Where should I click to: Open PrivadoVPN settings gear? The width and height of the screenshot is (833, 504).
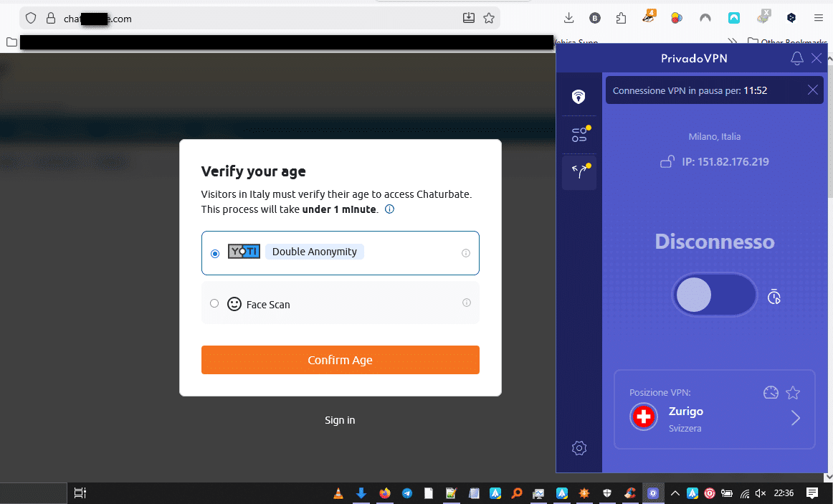point(579,448)
